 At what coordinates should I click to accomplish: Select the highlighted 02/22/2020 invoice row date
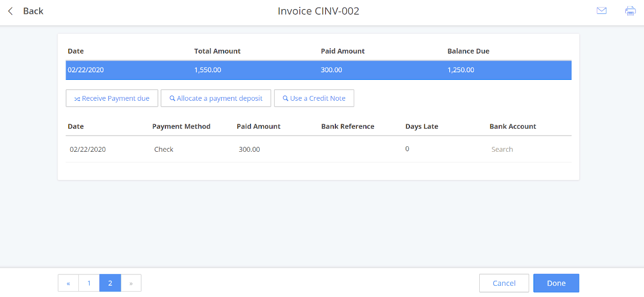86,70
